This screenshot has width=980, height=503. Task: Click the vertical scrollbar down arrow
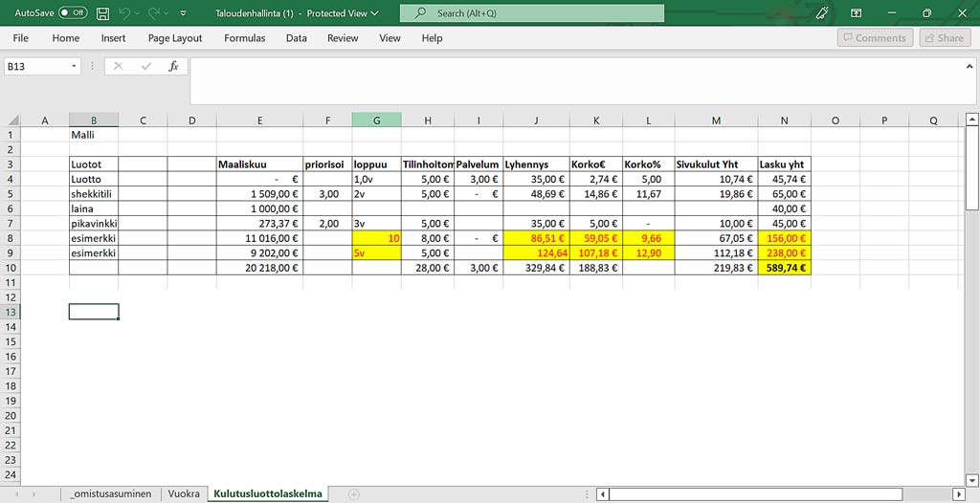[972, 480]
